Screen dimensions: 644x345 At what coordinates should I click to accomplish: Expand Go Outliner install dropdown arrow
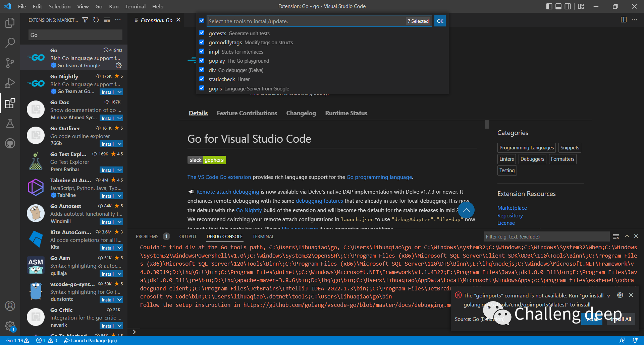pos(120,144)
